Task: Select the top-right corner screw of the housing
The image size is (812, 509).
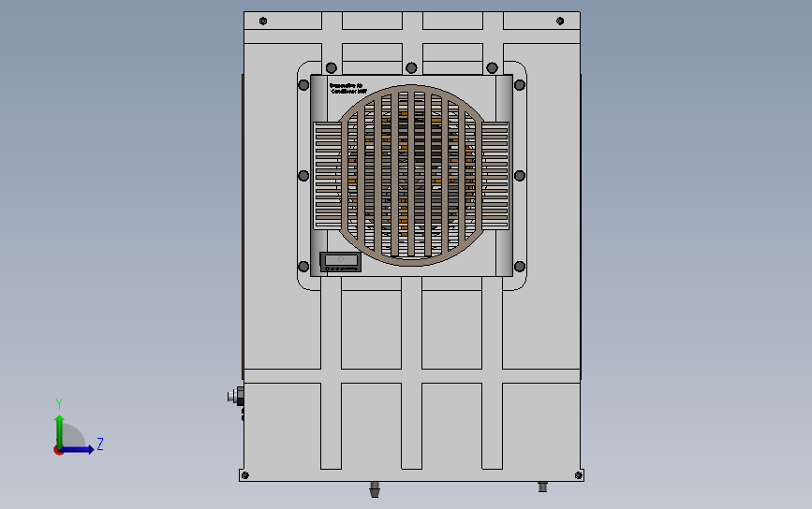Action: click(x=560, y=22)
